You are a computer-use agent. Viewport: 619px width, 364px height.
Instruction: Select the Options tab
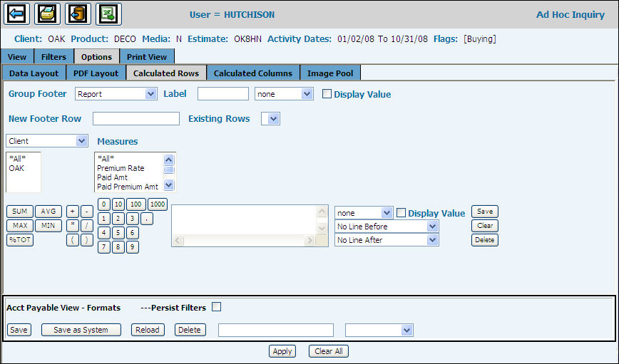(96, 57)
